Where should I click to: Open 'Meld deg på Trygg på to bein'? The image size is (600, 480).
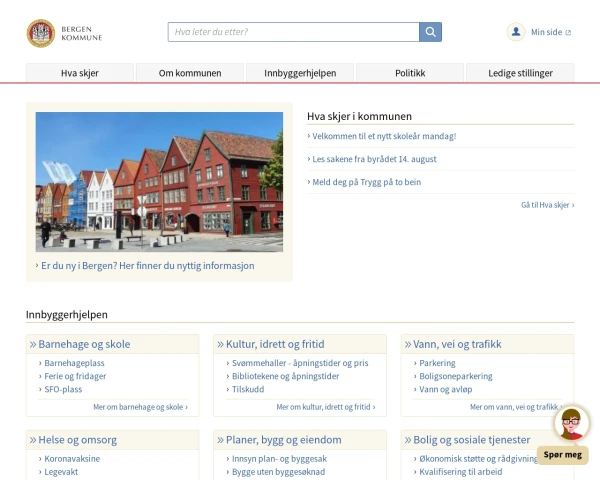[367, 182]
